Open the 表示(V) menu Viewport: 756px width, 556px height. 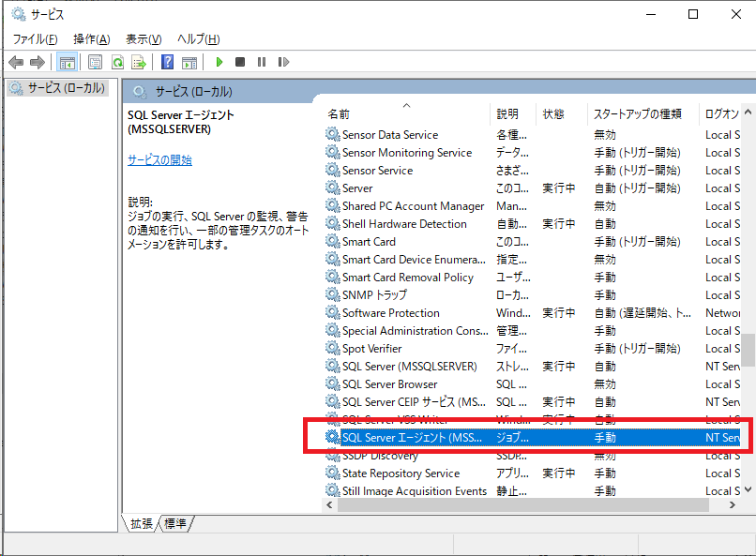tap(144, 39)
